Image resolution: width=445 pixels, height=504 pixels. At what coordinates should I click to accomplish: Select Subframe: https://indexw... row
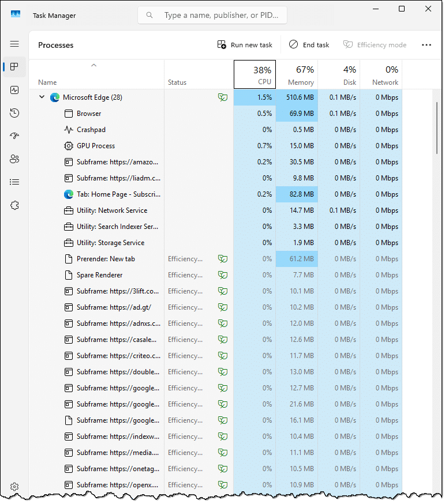[216, 437]
